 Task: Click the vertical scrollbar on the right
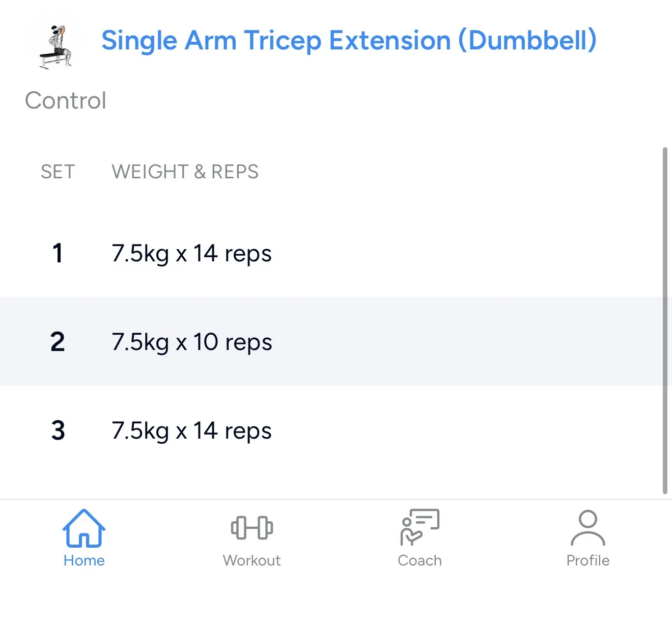[x=665, y=321]
